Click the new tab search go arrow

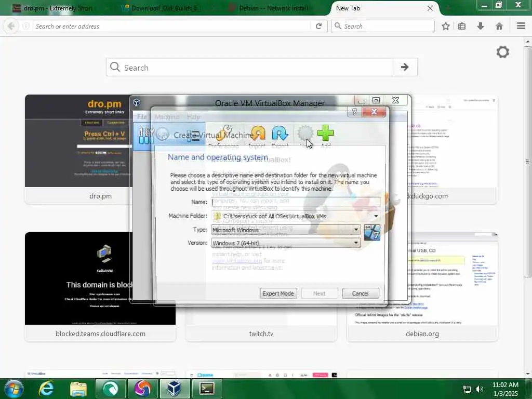click(404, 67)
